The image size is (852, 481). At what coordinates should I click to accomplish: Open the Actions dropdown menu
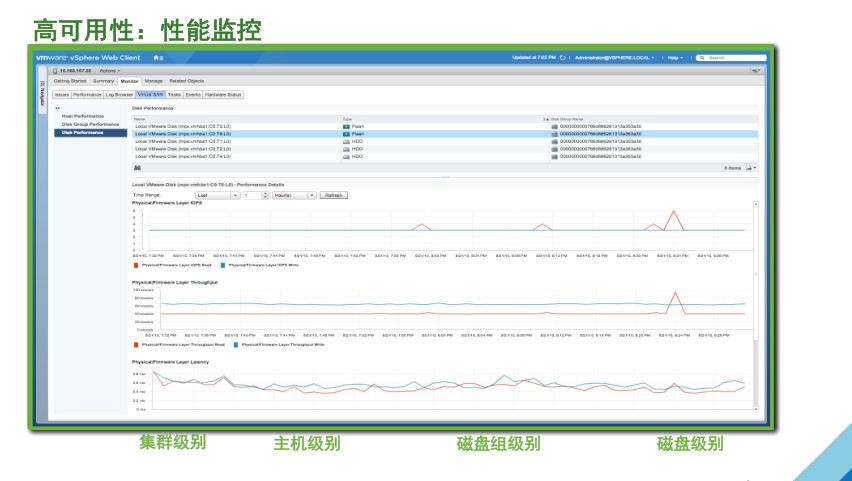click(x=109, y=71)
